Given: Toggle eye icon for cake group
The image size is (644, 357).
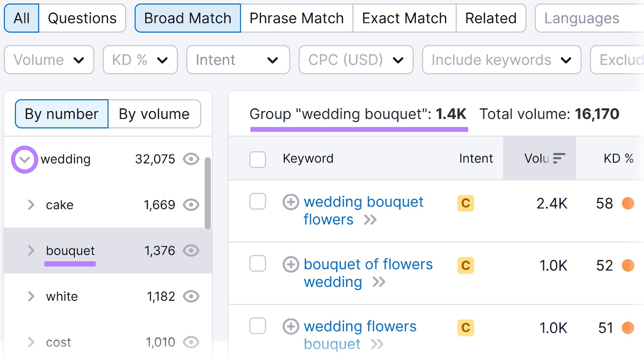Looking at the screenshot, I should tap(191, 205).
